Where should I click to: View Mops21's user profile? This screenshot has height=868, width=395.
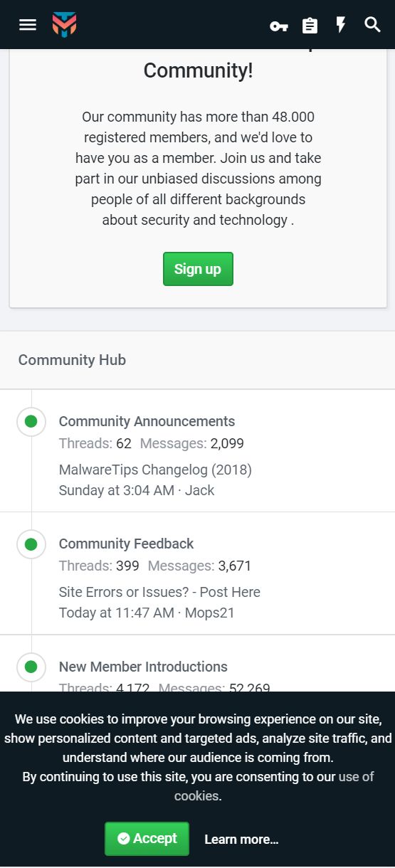(211, 613)
